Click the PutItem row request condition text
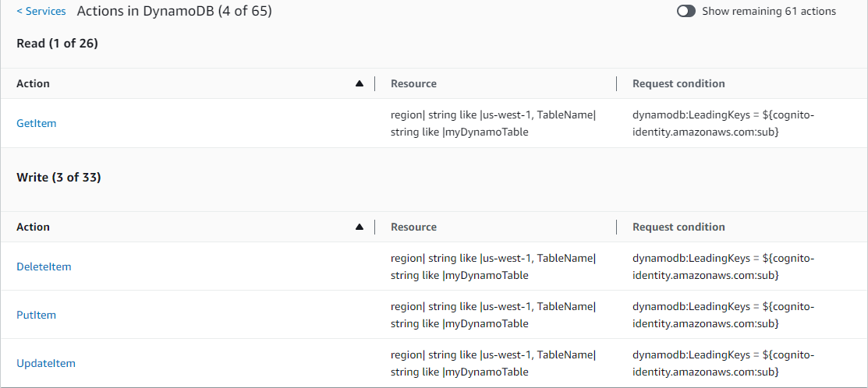Image resolution: width=868 pixels, height=388 pixels. (x=723, y=315)
